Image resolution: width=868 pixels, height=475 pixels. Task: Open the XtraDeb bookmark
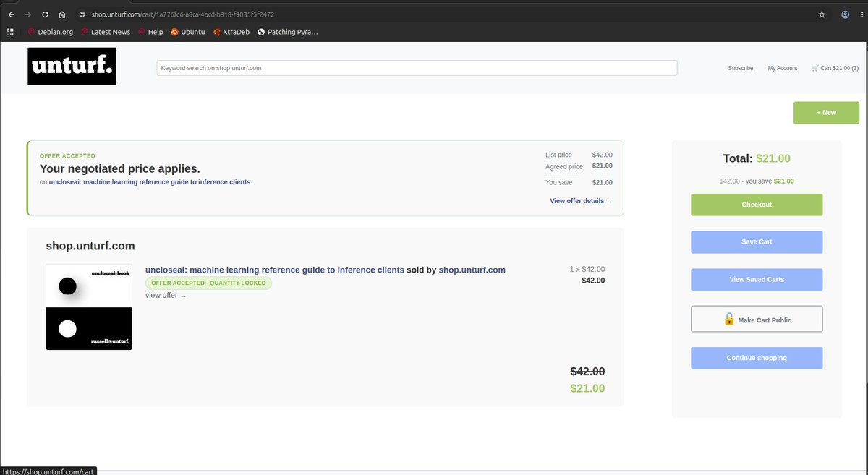[231, 32]
